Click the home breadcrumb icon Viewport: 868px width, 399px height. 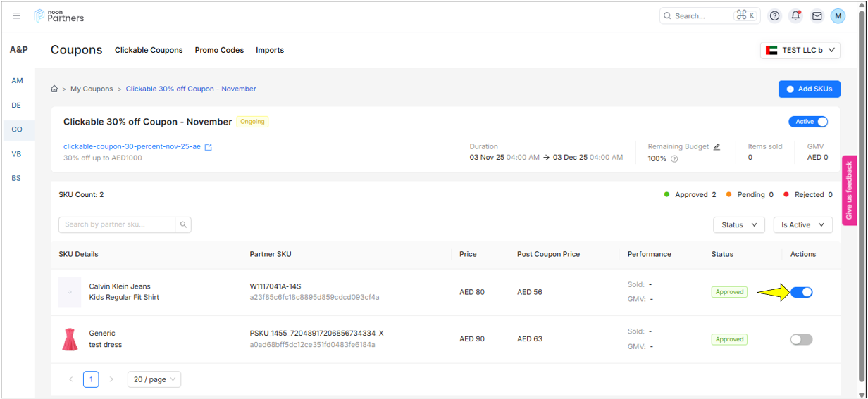(54, 89)
